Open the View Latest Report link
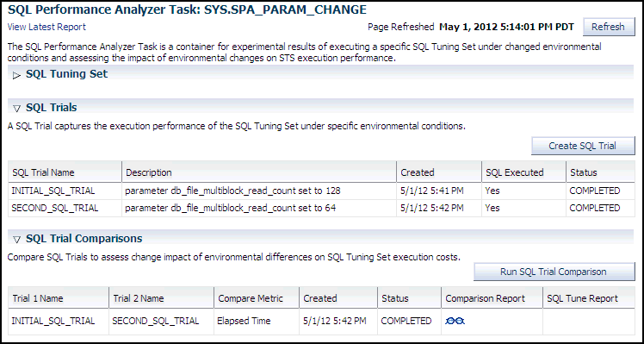644x344 pixels. click(46, 28)
